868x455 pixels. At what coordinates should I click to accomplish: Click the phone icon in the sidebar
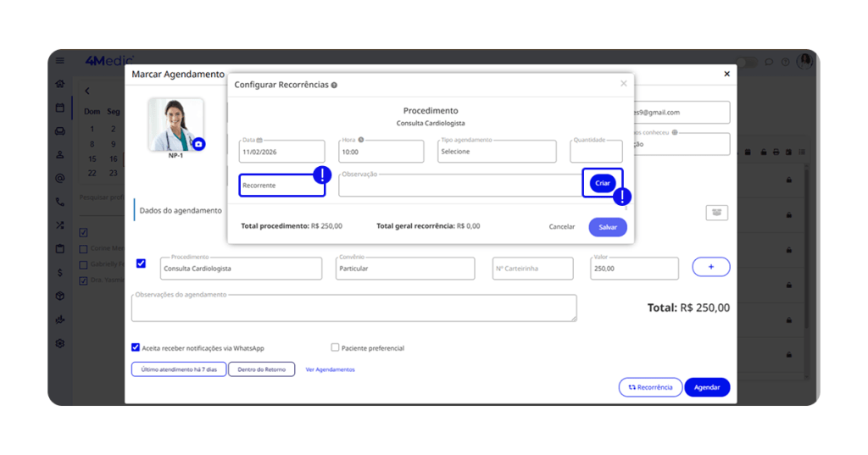60,203
